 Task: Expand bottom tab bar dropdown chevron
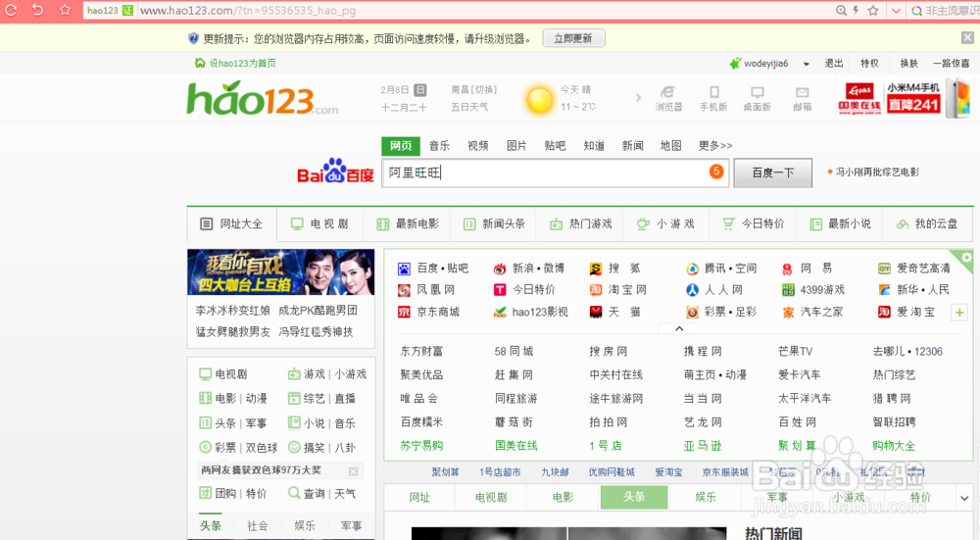point(963,498)
